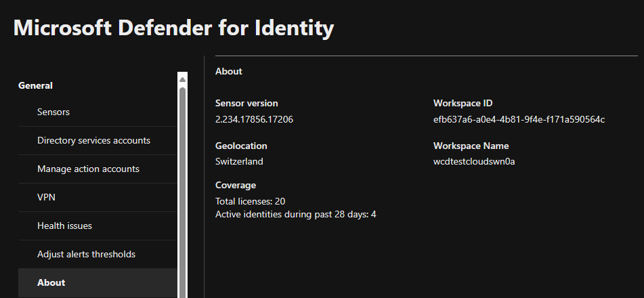Click workspace name wcdtestcloudswn0a

pos(474,162)
